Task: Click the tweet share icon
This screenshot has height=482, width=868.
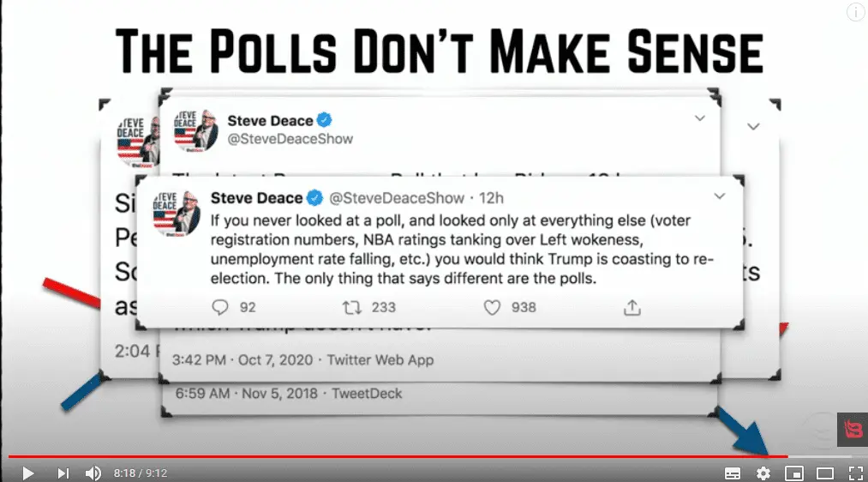Action: click(632, 306)
